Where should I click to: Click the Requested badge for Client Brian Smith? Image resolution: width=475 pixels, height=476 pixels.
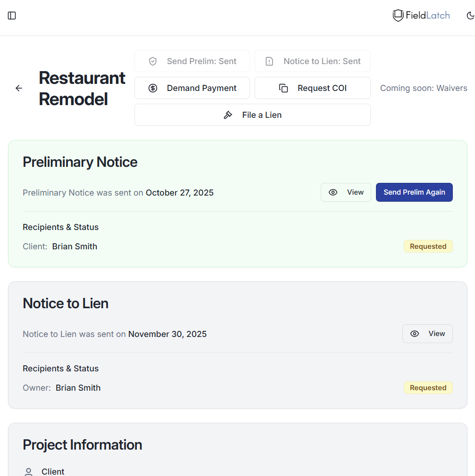click(428, 246)
